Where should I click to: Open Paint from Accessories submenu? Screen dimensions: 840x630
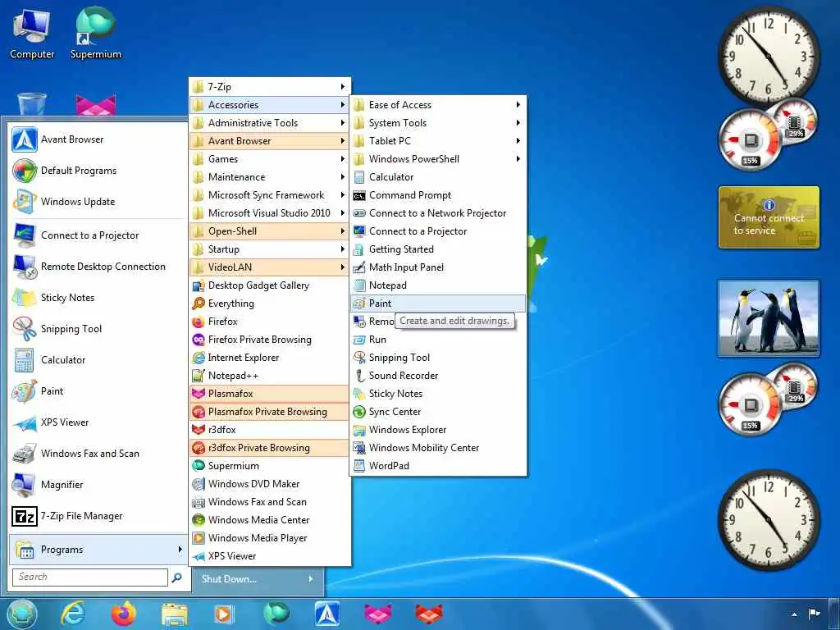pyautogui.click(x=438, y=304)
